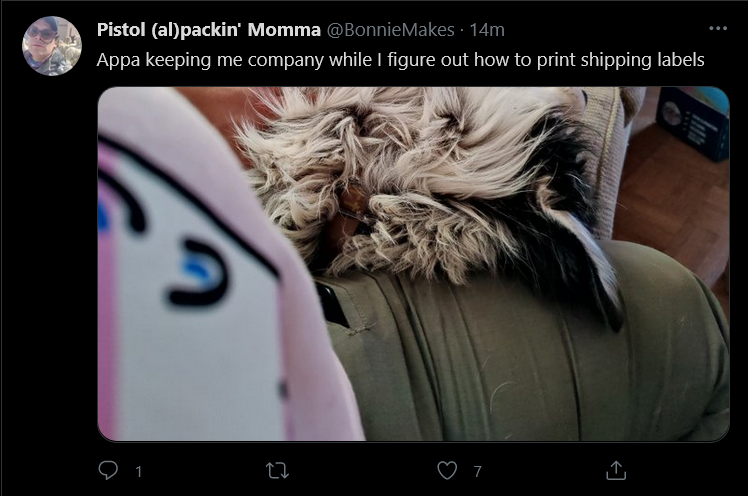
Task: Open the share upload arrow icon
Action: coord(616,470)
